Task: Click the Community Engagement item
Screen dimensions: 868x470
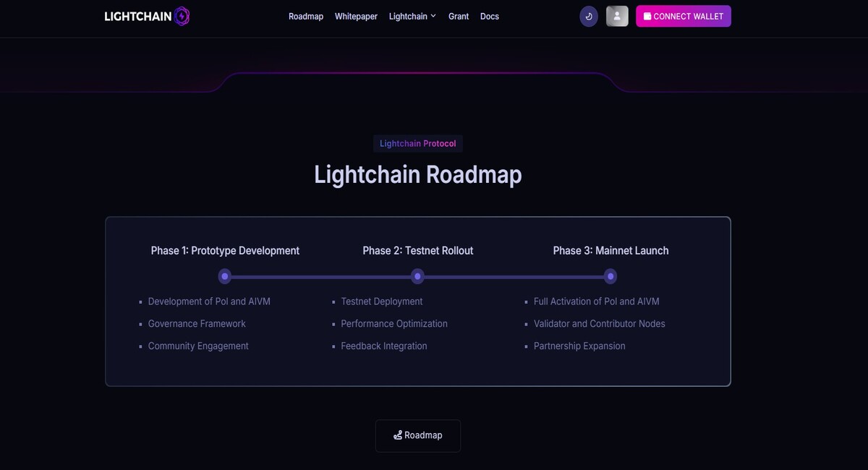Action: click(198, 346)
